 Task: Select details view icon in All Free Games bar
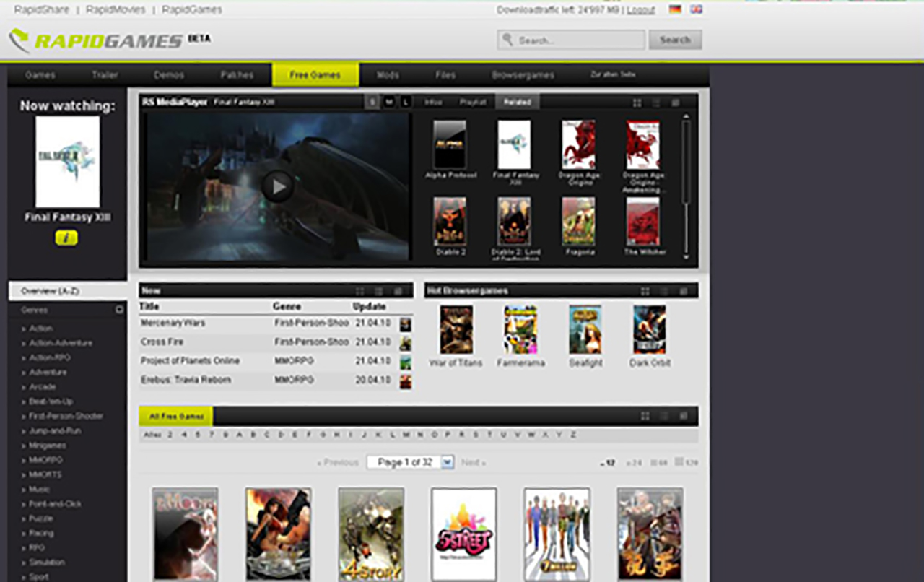click(683, 416)
